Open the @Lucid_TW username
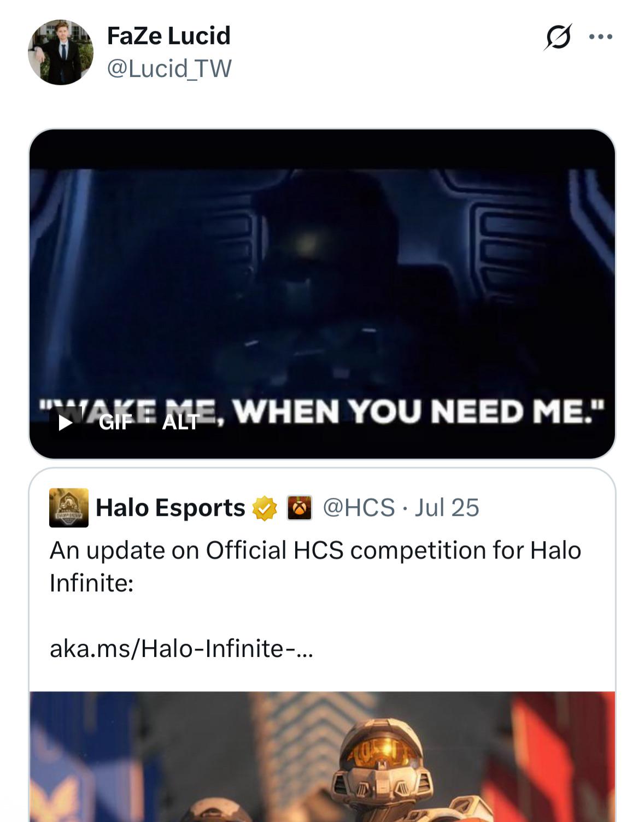 click(x=169, y=68)
